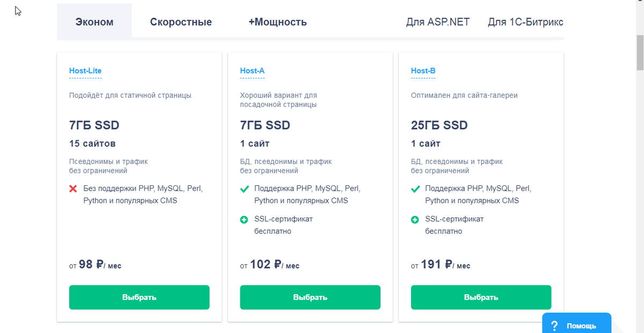Click the red X icon in Host-Lite
This screenshot has width=644, height=333.
[73, 189]
